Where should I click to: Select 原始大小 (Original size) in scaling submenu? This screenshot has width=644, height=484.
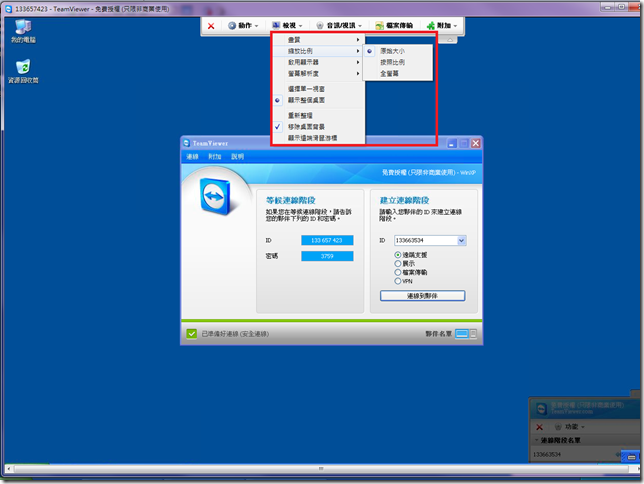click(398, 51)
